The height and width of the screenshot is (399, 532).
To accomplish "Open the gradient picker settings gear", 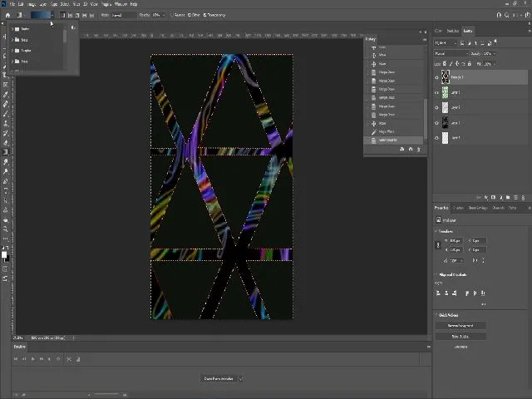I will [x=73, y=27].
